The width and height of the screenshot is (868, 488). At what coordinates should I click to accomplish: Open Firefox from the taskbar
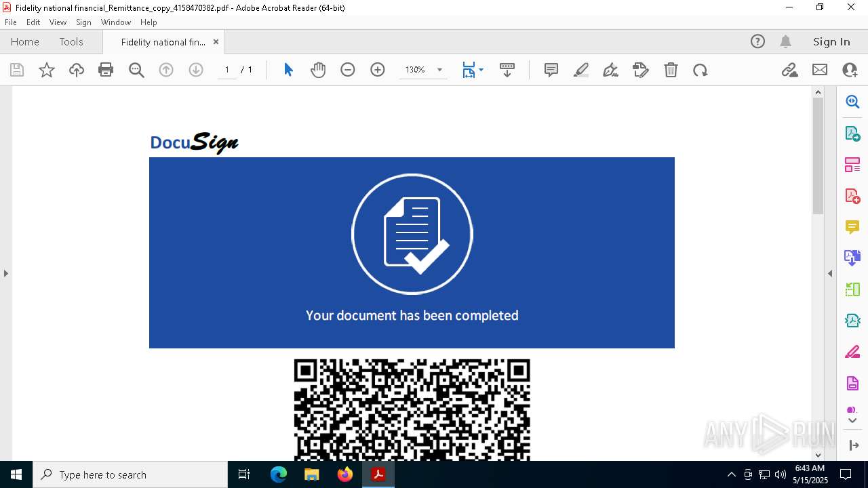(345, 474)
